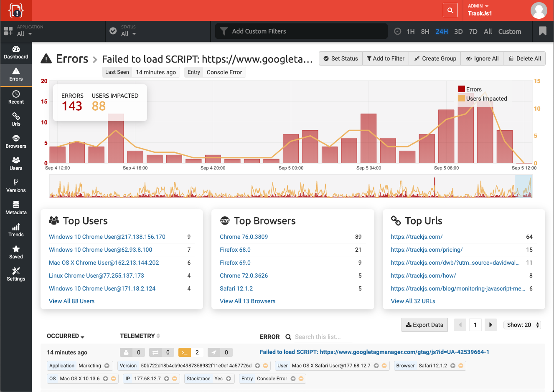Open the https://trackjs.com/pricing/ URL link
This screenshot has height=392, width=554.
[427, 250]
